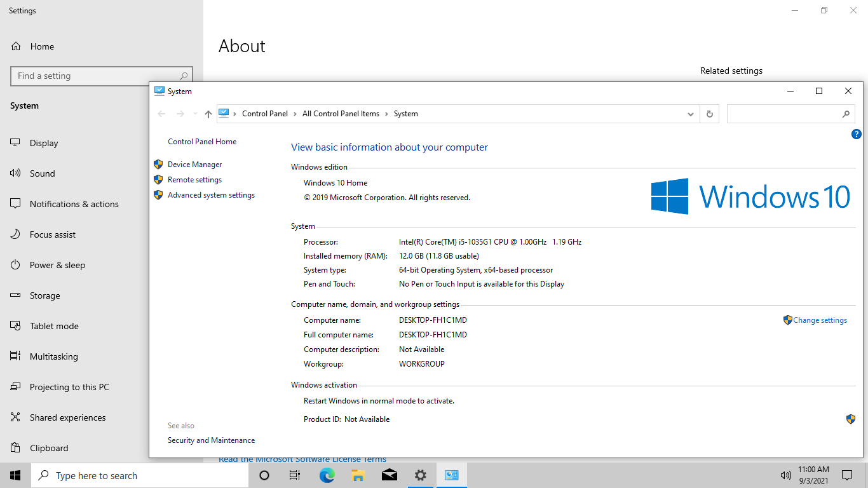Click the Control Panel search box
Image resolution: width=868 pixels, height=488 pixels.
click(783, 114)
